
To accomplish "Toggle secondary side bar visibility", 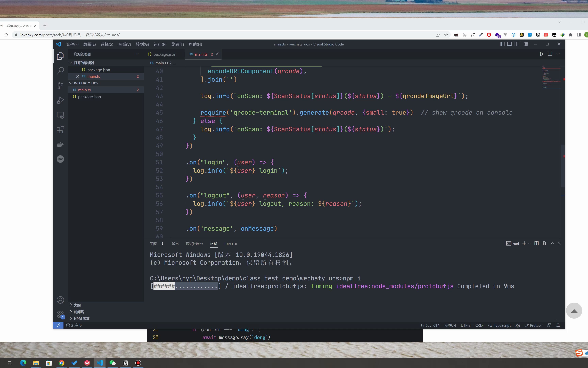I will pos(516,44).
